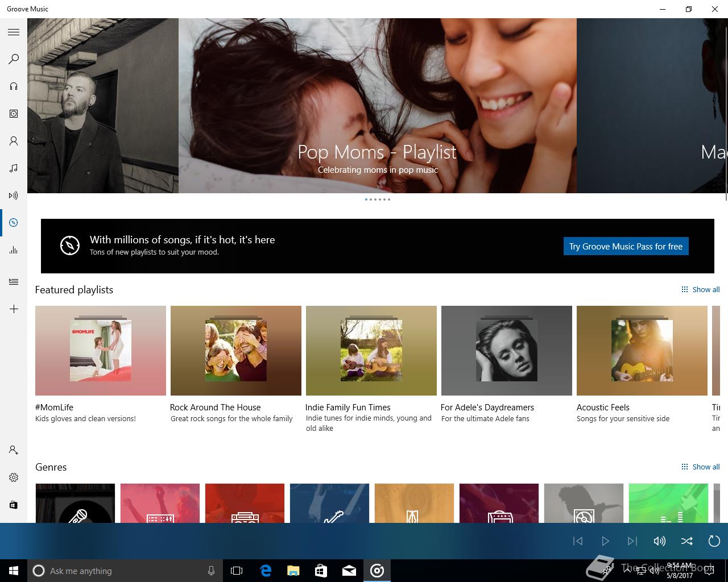Open the pink genre tile with keyboard icon
The height and width of the screenshot is (582, 728).
pyautogui.click(x=160, y=503)
